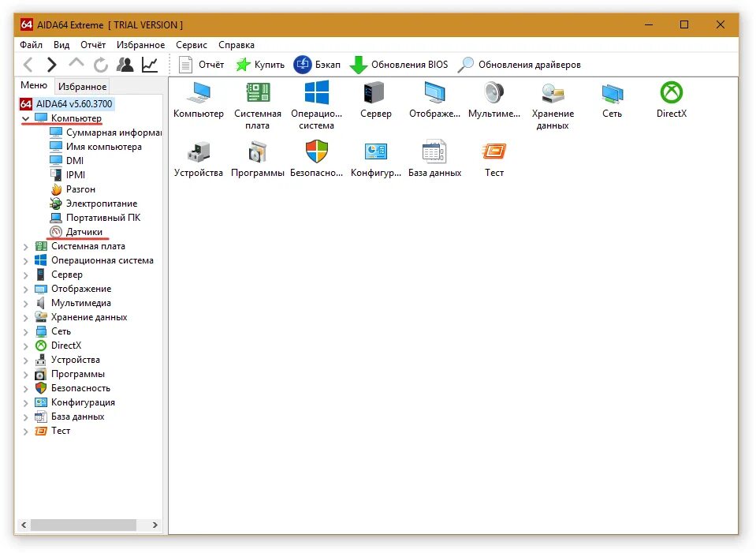Click Обновления BIOS toolbar button
The height and width of the screenshot is (553, 756).
click(399, 65)
